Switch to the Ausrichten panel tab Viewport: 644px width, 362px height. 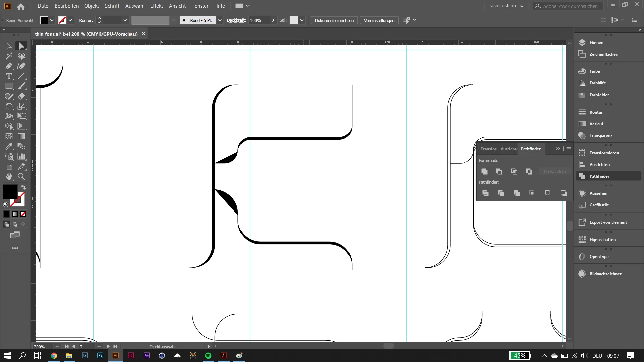508,149
